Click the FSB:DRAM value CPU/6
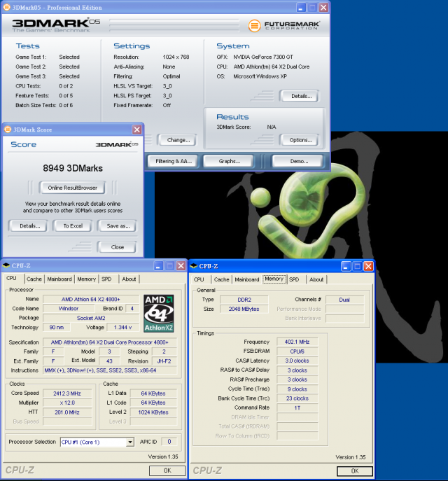Image resolution: width=448 pixels, height=481 pixels. pyautogui.click(x=297, y=351)
